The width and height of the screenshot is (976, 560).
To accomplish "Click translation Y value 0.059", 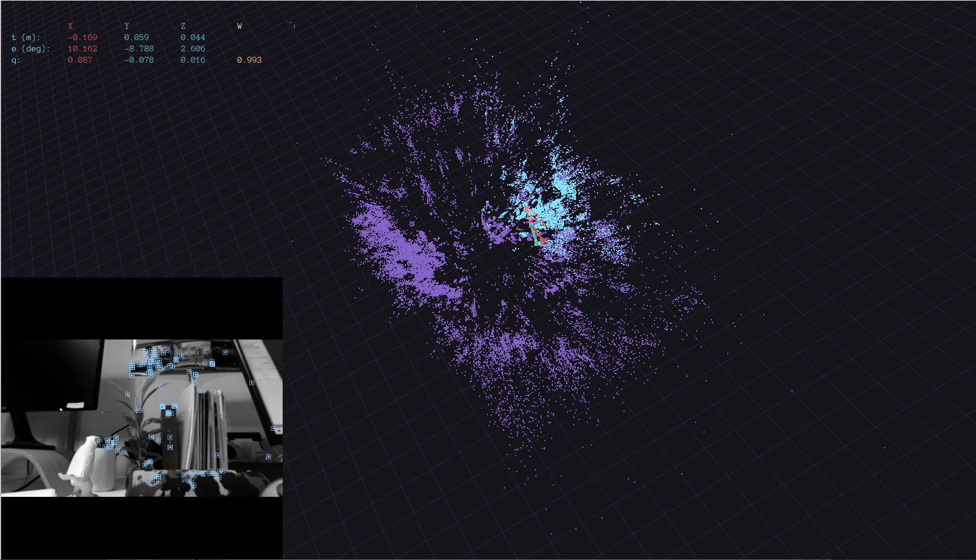I will [137, 38].
